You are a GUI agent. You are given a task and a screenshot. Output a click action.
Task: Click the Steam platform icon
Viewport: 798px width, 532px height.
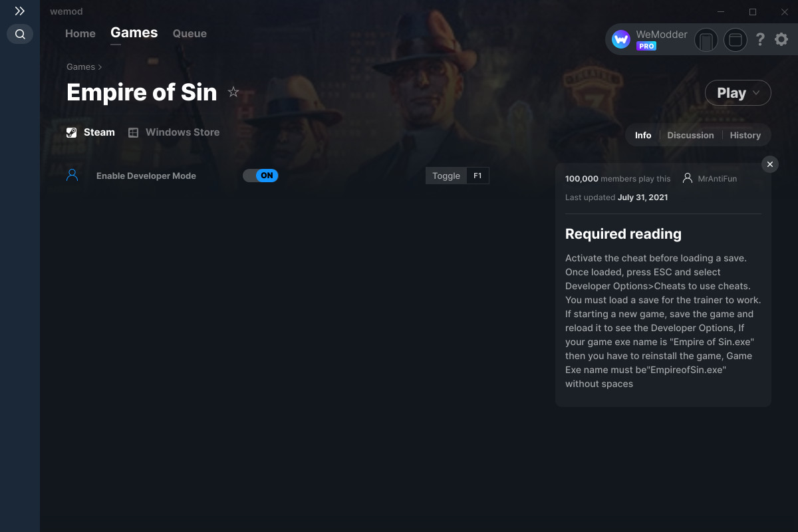72,132
